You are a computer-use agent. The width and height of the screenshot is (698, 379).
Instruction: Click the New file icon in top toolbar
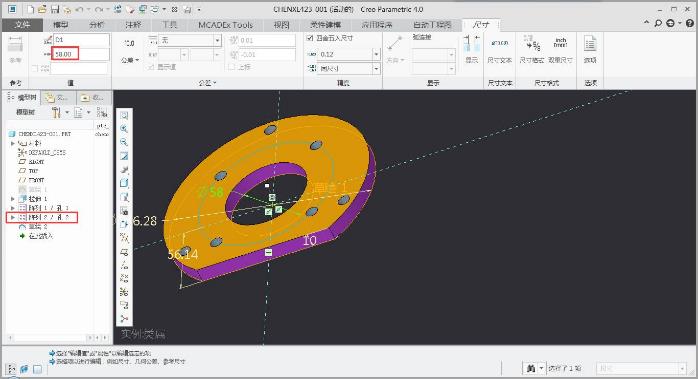pyautogui.click(x=30, y=9)
